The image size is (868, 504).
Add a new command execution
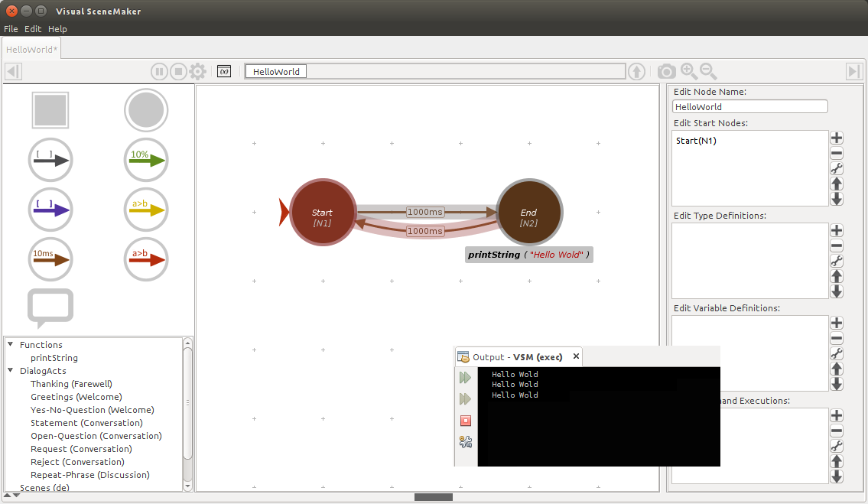click(837, 415)
